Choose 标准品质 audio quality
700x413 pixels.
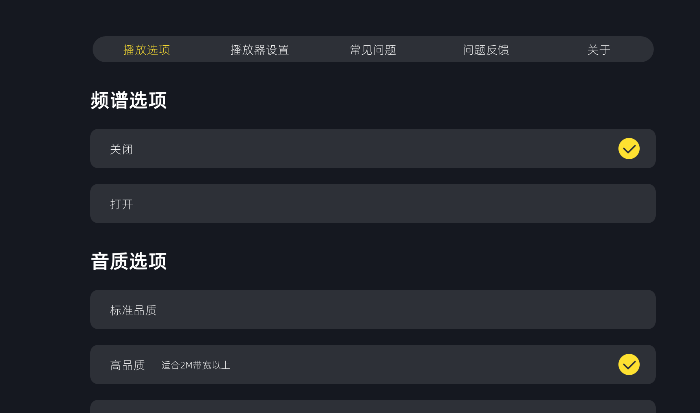tap(373, 309)
